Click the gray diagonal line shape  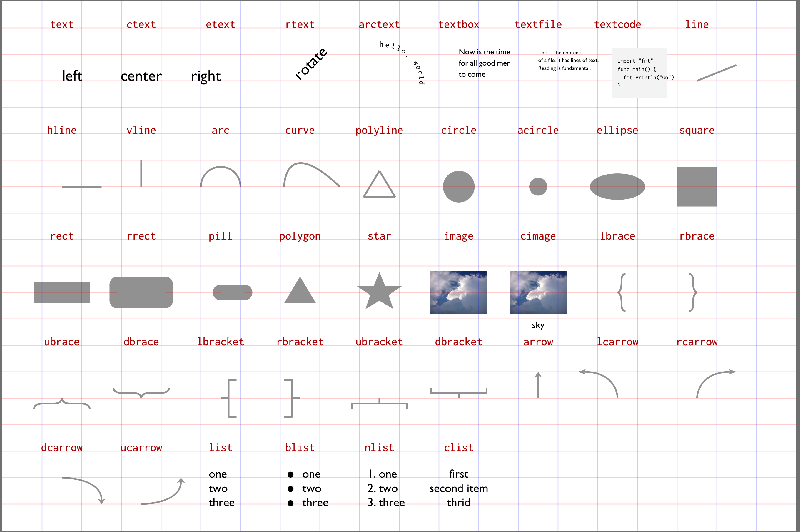coord(717,73)
